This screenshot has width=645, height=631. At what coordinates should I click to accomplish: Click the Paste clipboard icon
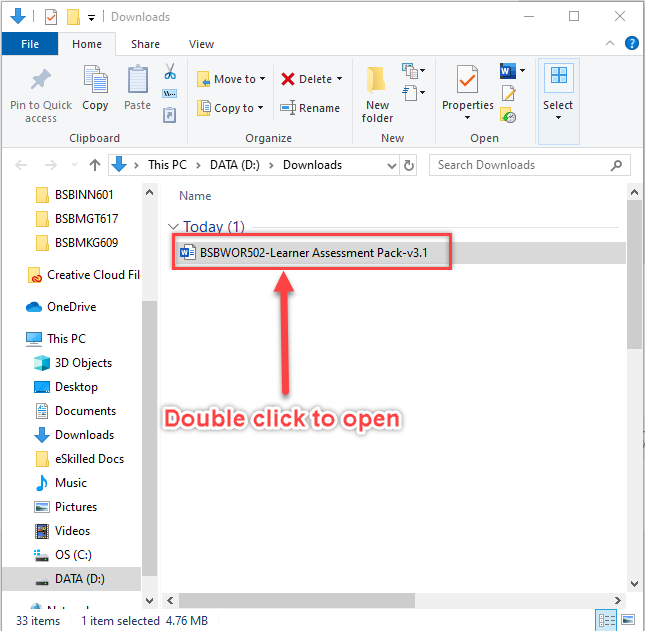138,81
